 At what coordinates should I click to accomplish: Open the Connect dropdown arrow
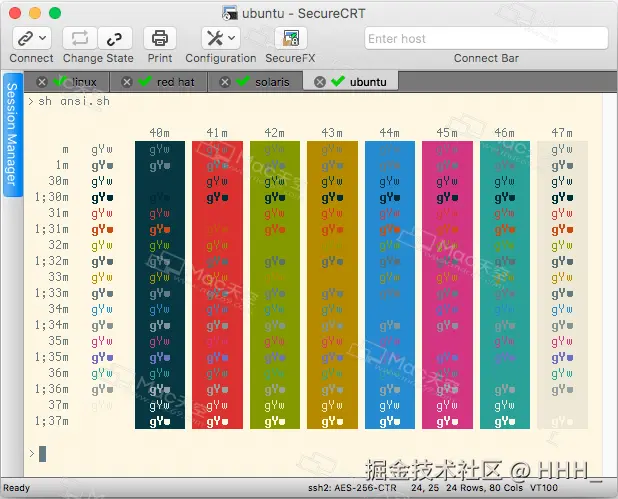point(43,38)
